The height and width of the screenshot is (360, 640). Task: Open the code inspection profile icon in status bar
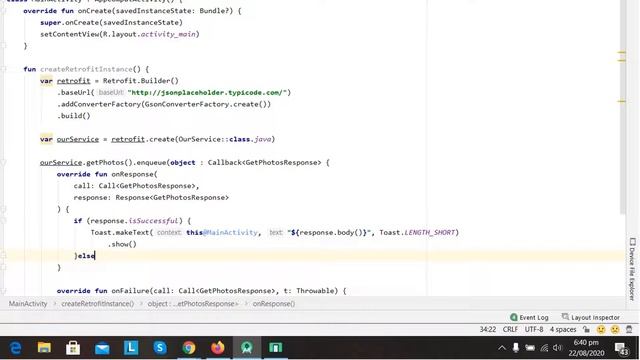point(629,329)
